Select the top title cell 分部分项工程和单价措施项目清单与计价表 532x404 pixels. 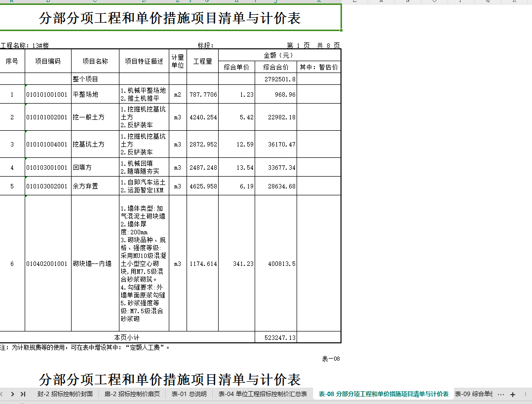coord(170,18)
